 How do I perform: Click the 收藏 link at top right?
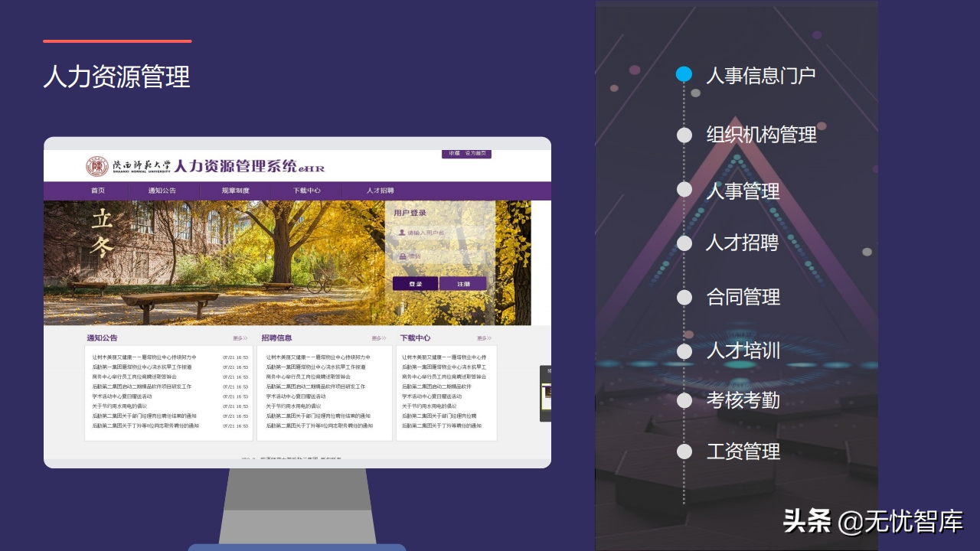pos(454,154)
